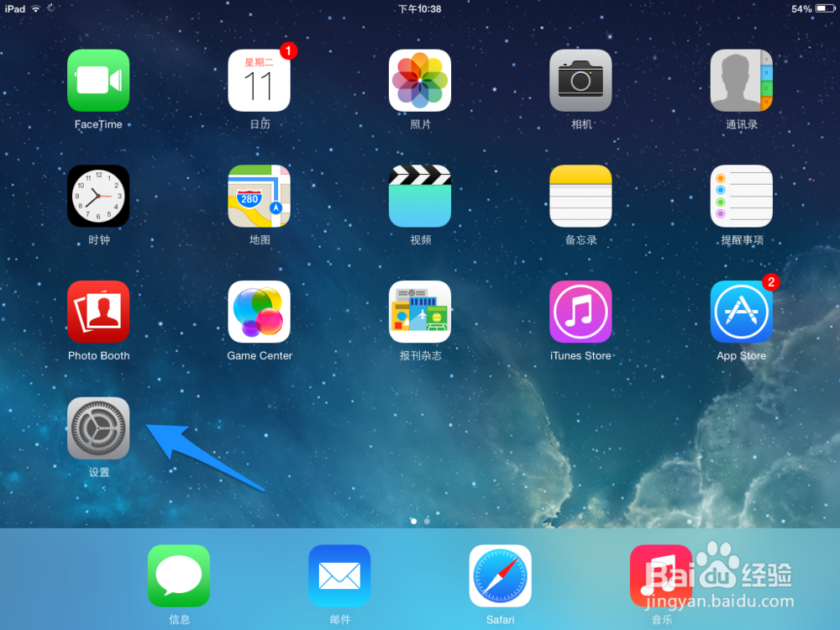Tap the Safari label in the dock
The image size is (840, 630).
501,620
